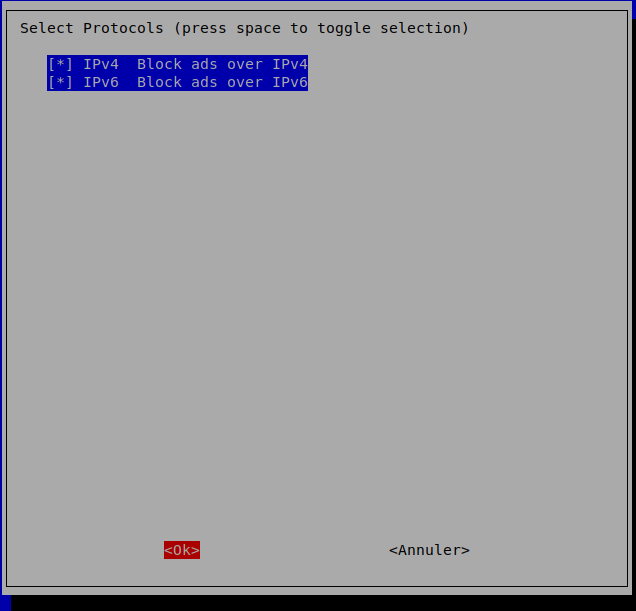Click the asterisk inside the IPv6 brackets
The height and width of the screenshot is (611, 636).
point(60,82)
